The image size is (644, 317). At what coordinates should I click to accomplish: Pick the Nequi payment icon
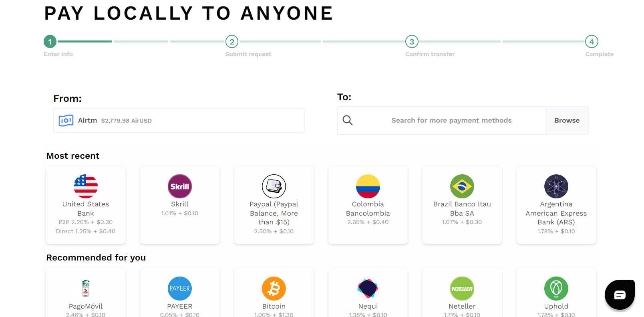(368, 289)
